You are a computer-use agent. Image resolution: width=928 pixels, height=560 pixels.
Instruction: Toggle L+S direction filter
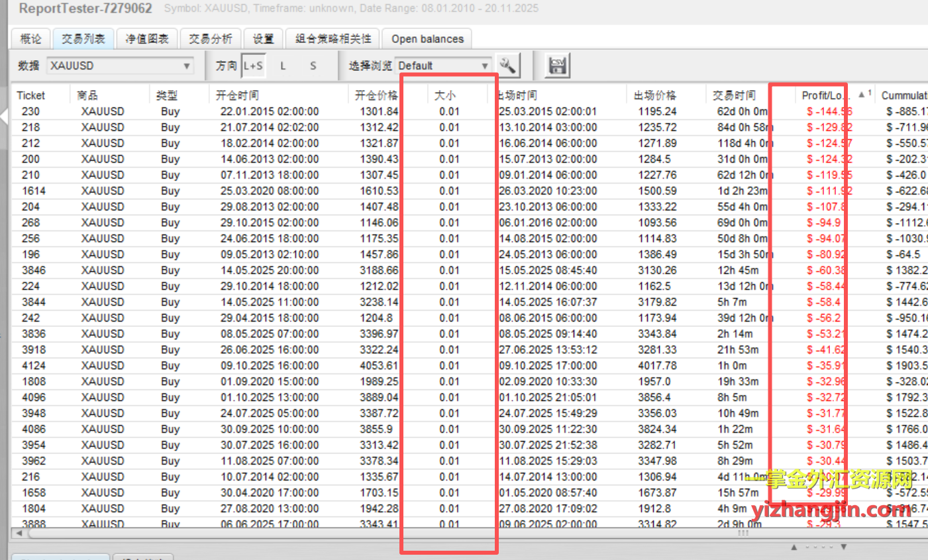click(x=253, y=66)
